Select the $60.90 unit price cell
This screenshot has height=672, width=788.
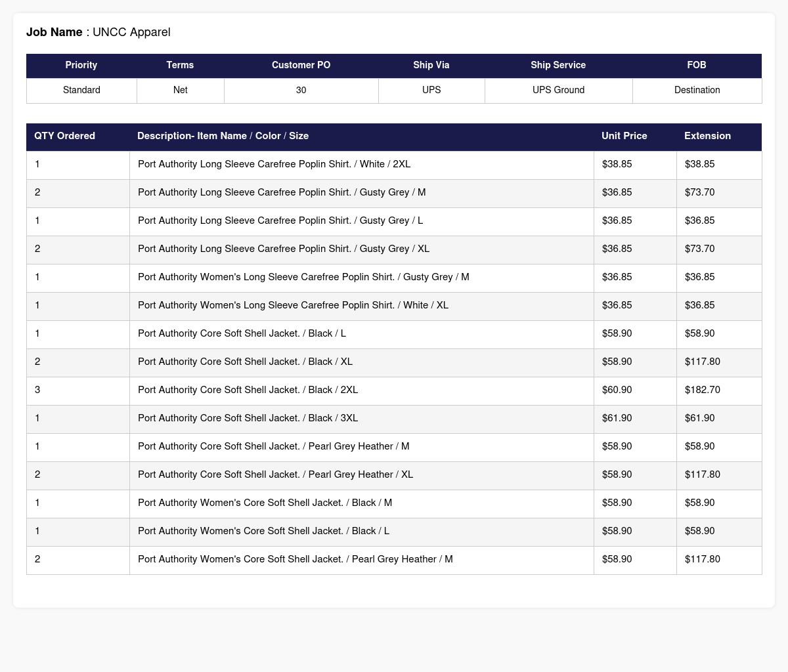[x=635, y=391]
